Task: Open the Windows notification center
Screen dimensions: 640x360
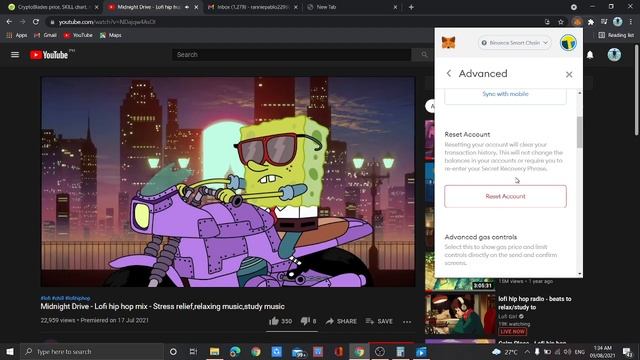Action: click(627, 351)
